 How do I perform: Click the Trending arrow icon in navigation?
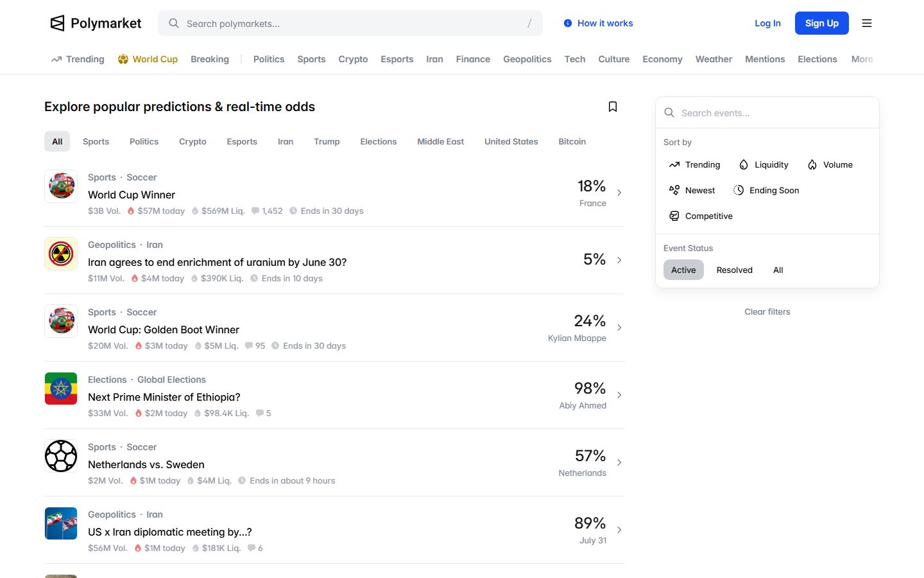click(x=56, y=59)
